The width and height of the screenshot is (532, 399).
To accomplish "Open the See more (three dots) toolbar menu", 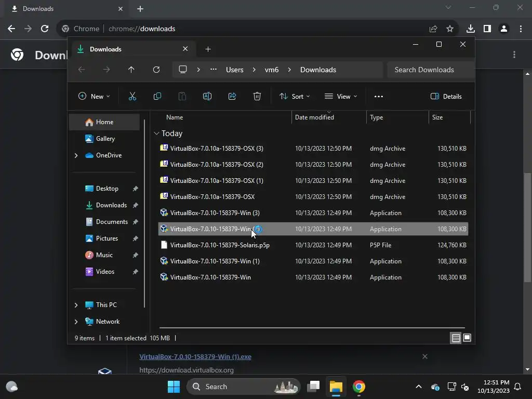I will 379,96.
